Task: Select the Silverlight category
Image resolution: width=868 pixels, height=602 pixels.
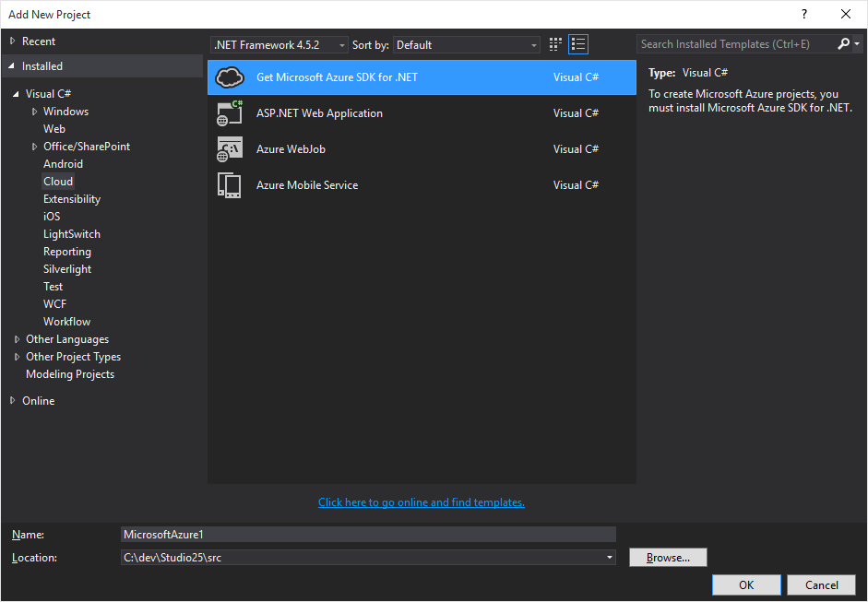Action: [67, 269]
